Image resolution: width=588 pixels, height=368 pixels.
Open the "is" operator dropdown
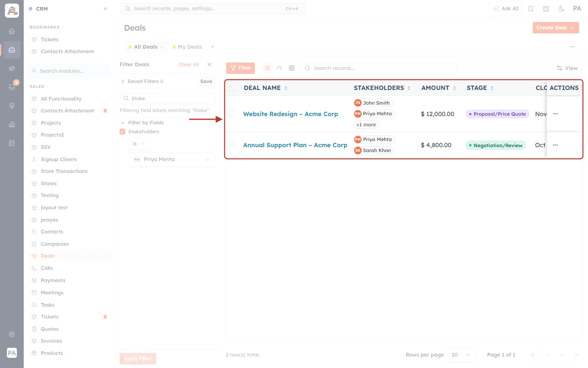pyautogui.click(x=139, y=144)
